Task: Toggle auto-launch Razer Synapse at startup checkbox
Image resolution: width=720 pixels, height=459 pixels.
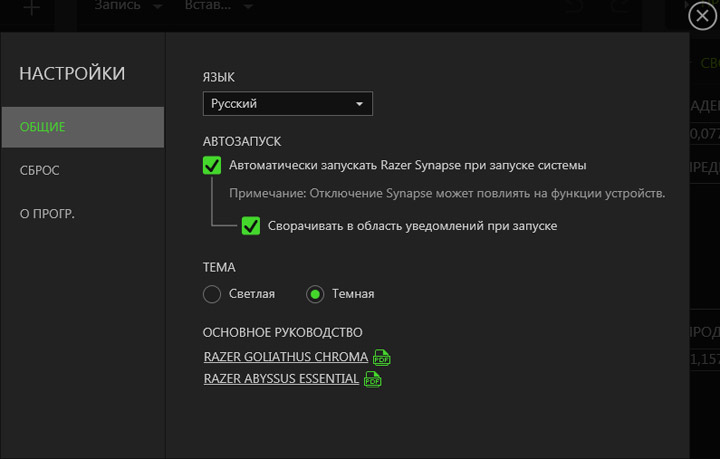Action: [x=212, y=165]
